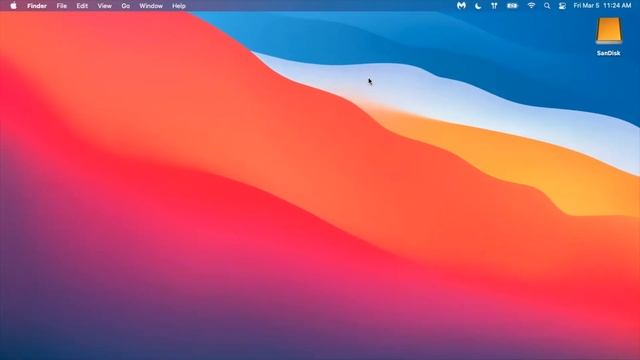Open the Apple menu
The image size is (640, 360).
click(x=13, y=6)
